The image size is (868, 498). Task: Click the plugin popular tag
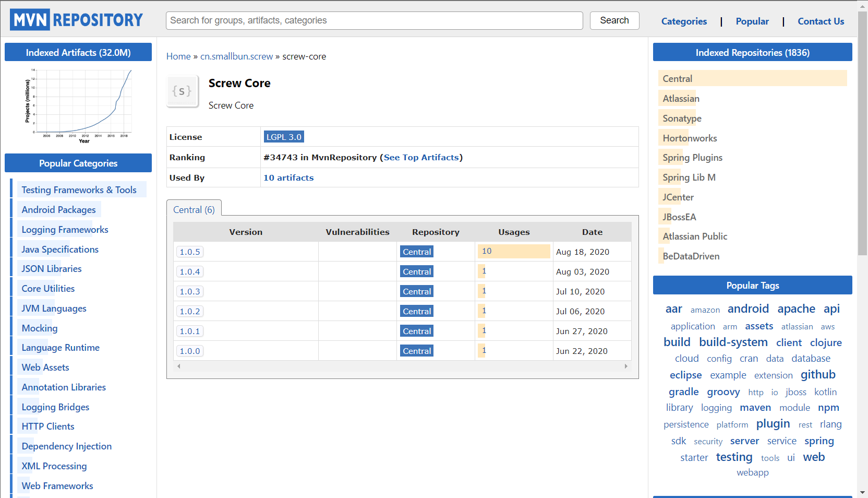click(773, 423)
